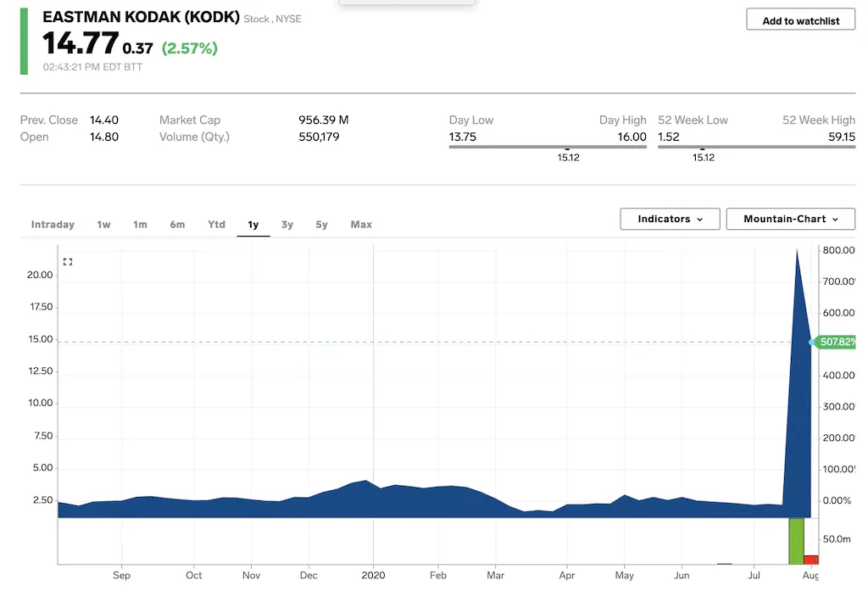The width and height of the screenshot is (868, 591).
Task: Select the 1w time range
Action: (103, 225)
